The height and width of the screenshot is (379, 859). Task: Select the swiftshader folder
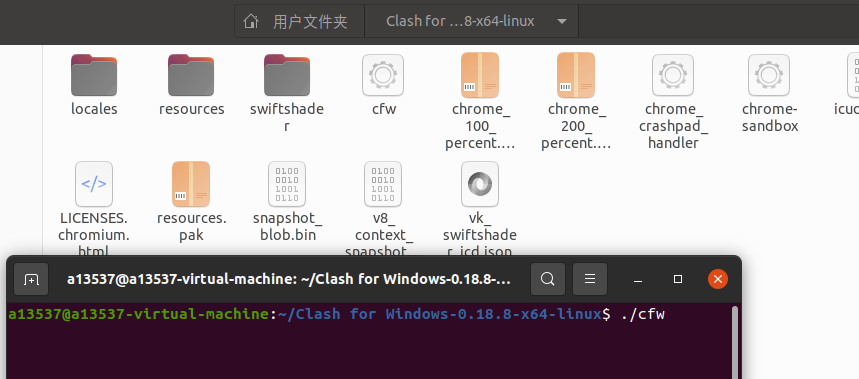pos(287,75)
